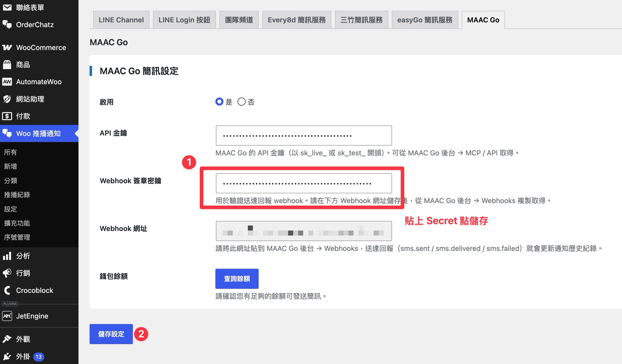Open the OrderChatz menu

pyautogui.click(x=39, y=25)
